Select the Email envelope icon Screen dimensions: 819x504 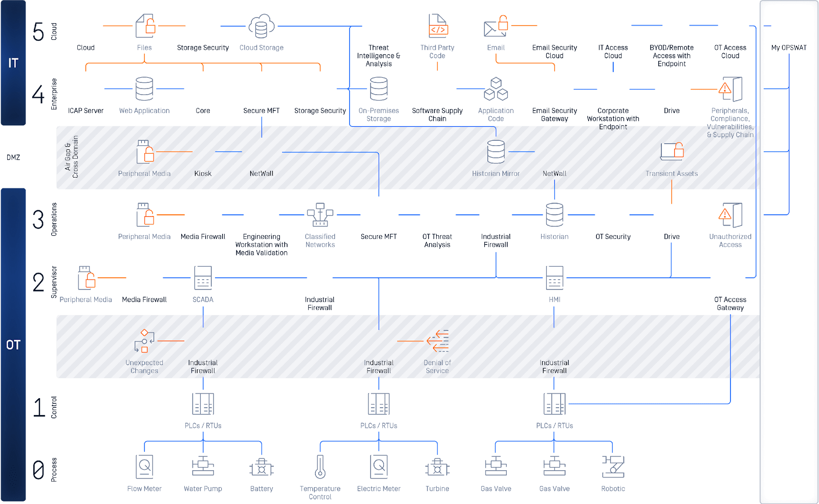496,26
